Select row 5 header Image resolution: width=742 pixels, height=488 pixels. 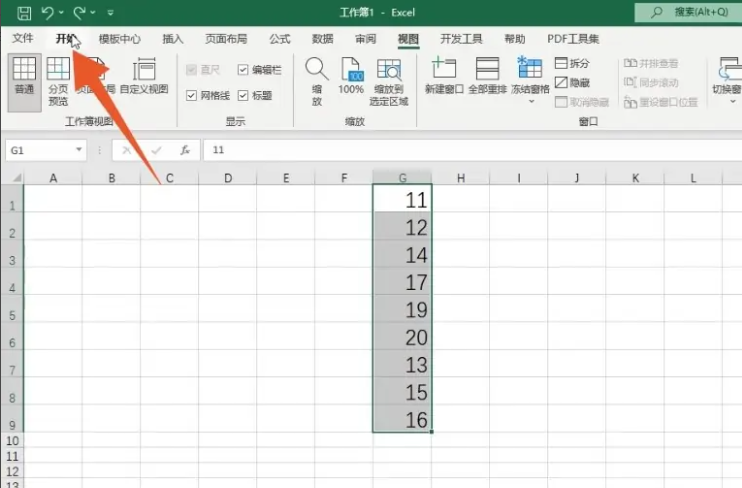coord(12,309)
